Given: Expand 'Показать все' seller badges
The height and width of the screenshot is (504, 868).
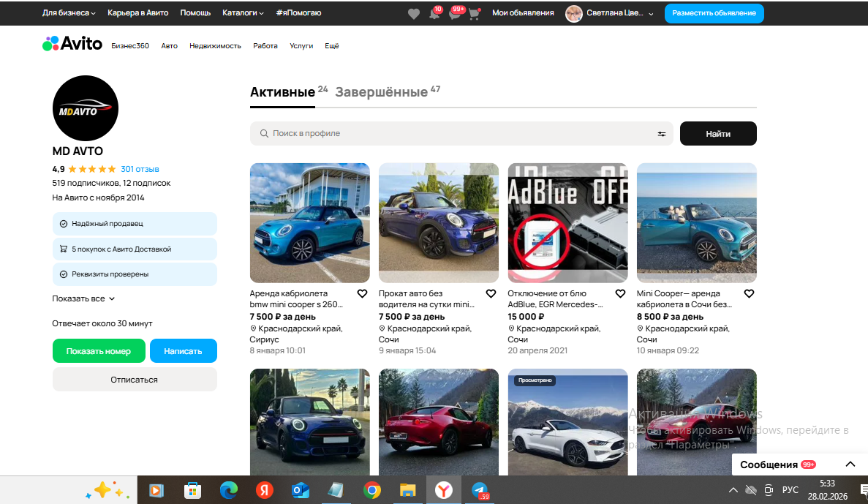Looking at the screenshot, I should point(83,298).
